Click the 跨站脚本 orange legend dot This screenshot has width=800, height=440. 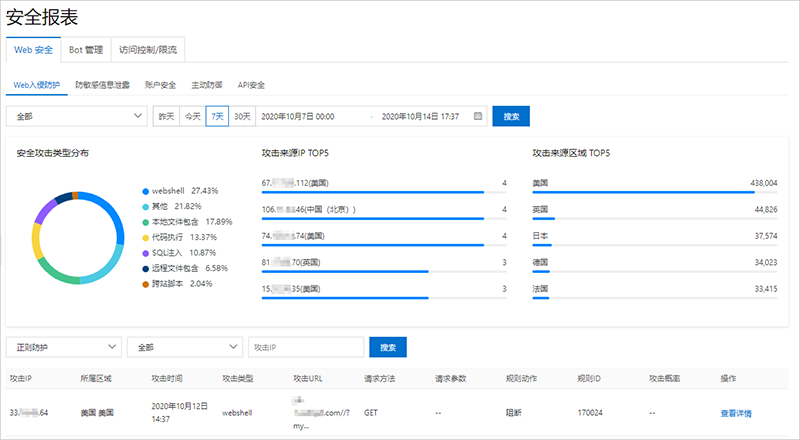145,284
